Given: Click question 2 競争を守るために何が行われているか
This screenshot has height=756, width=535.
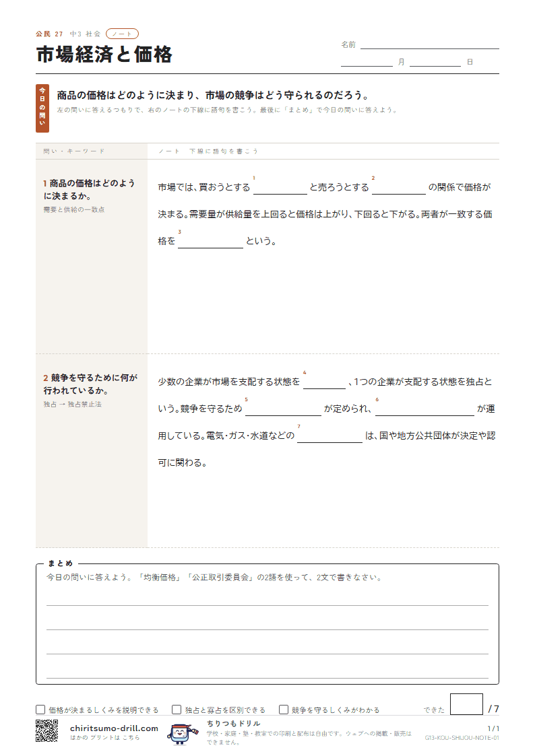Looking at the screenshot, I should (x=90, y=384).
